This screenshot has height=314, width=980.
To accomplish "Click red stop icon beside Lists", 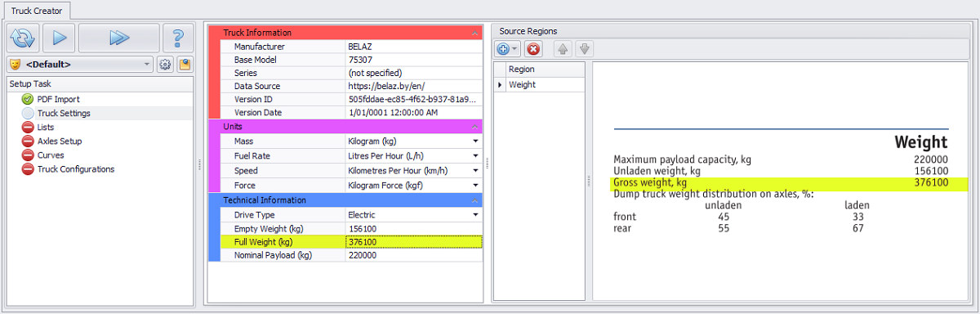I will click(x=27, y=128).
